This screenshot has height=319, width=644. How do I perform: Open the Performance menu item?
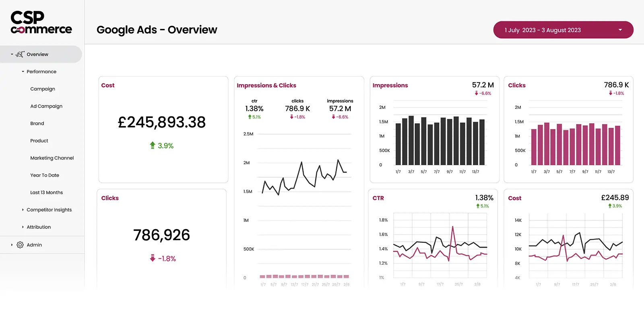41,72
